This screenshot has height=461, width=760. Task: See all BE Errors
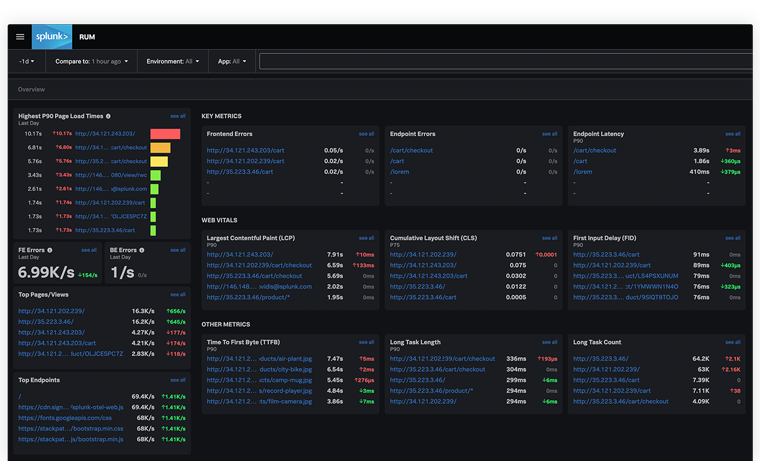coord(178,250)
